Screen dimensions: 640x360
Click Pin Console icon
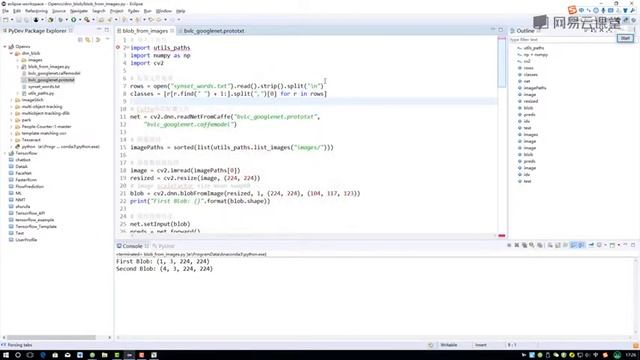click(591, 245)
